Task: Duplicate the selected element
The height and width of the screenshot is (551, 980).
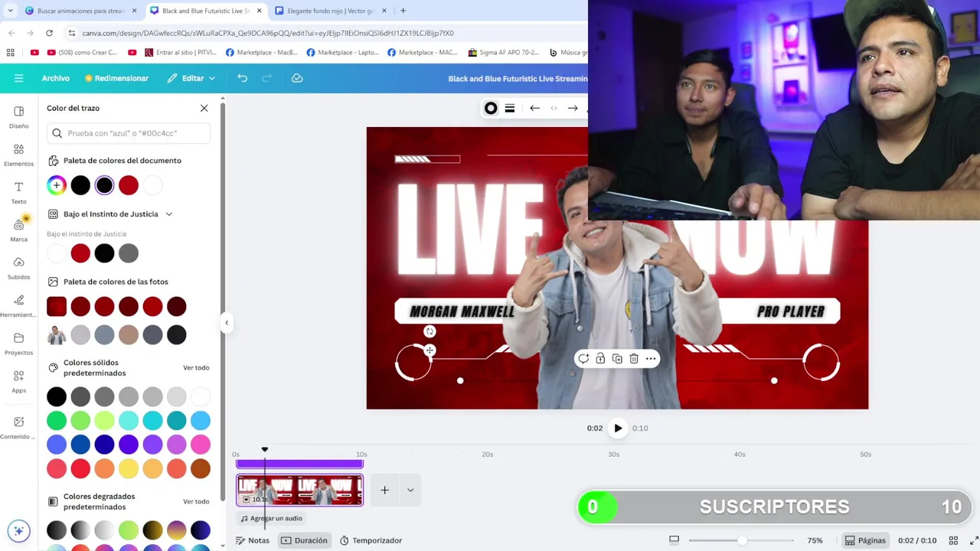Action: (x=617, y=358)
